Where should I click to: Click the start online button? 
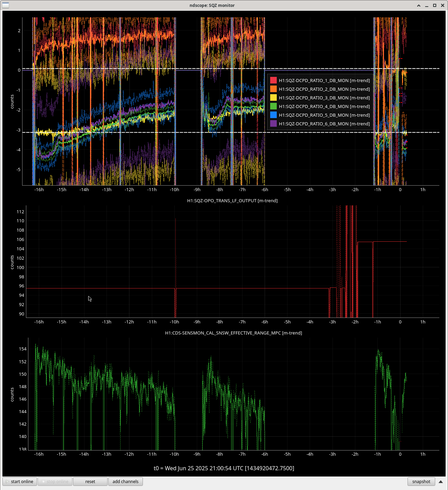pos(20,481)
